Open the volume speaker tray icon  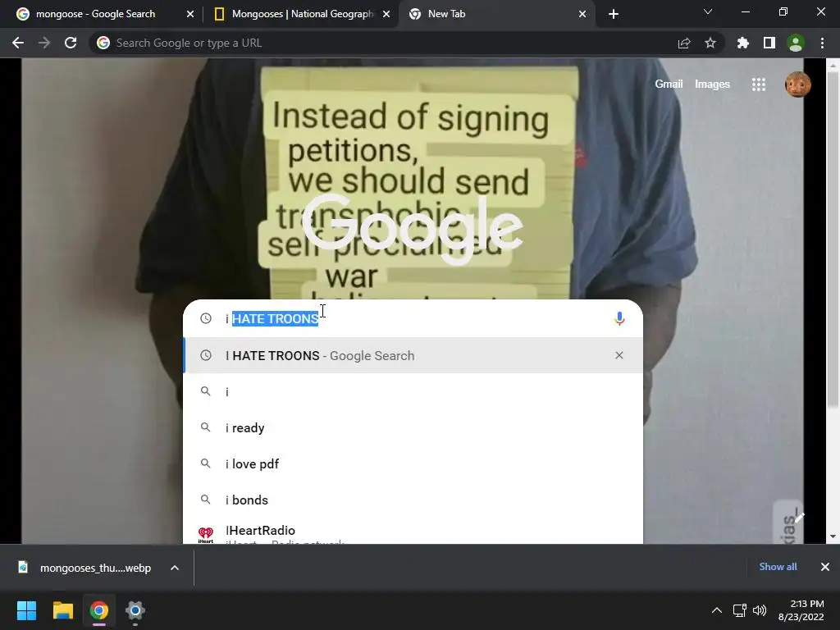point(760,610)
